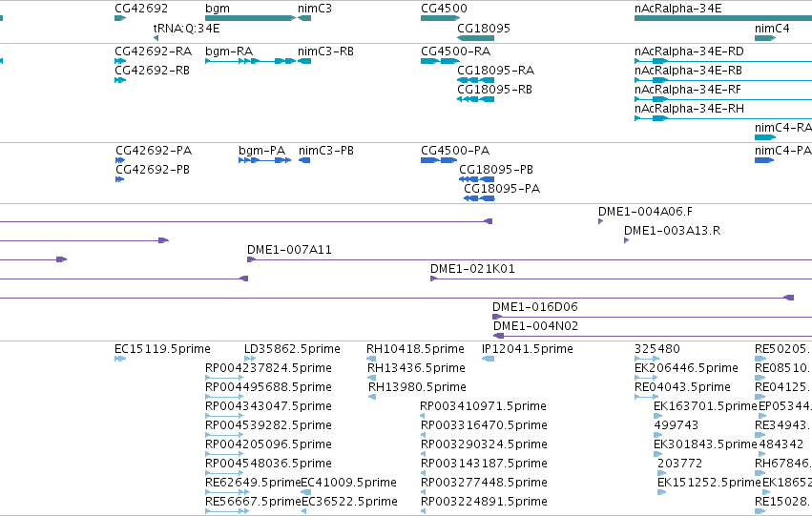Click the RP003410971.5prime label
This screenshot has width=812, height=516.
tap(483, 407)
